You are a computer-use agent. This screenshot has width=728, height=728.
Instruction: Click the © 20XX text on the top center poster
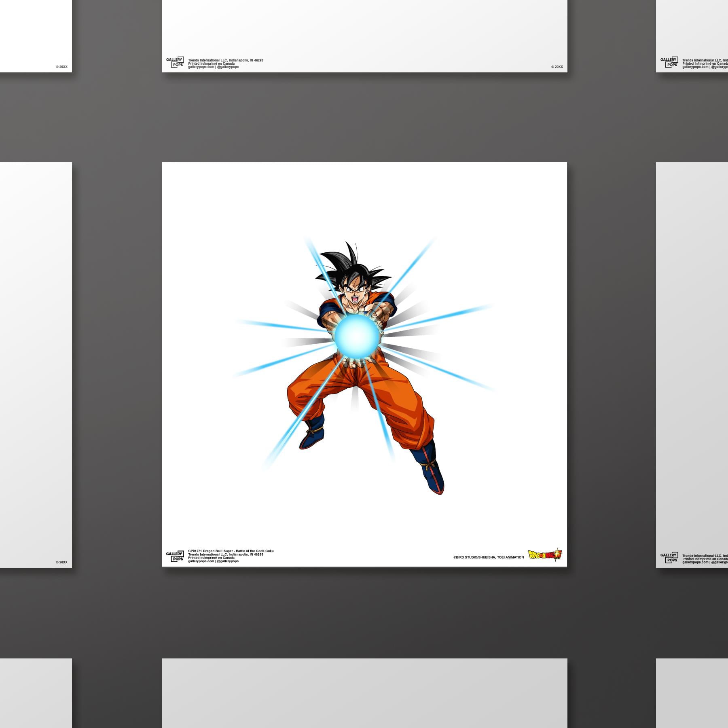point(557,67)
